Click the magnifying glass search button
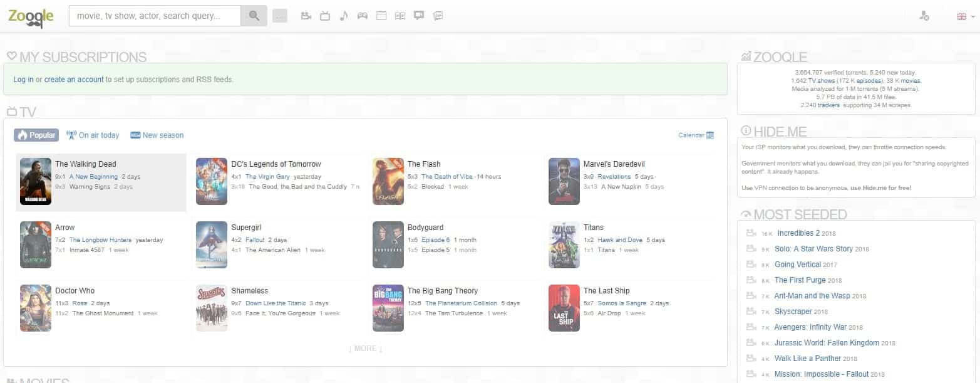Screen dimensions: 980x383 [x=254, y=16]
